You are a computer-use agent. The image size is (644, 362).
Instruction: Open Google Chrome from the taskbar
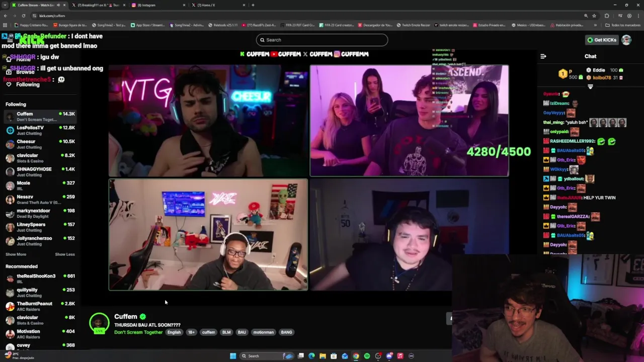(356, 356)
